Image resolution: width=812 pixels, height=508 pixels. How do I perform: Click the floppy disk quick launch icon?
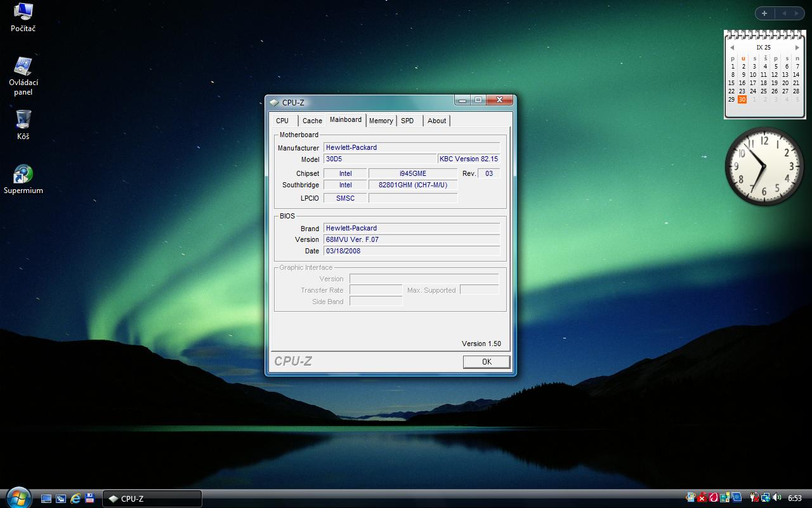90,498
